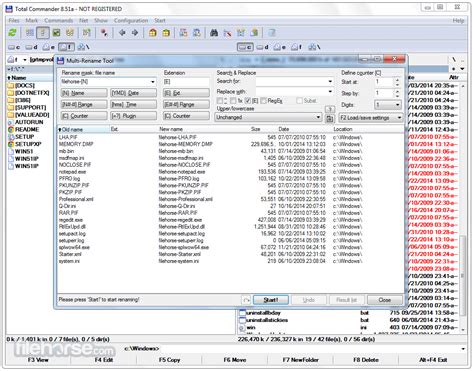Open network neighborhood in right drive bar
The image size is (474, 371).
315,47
